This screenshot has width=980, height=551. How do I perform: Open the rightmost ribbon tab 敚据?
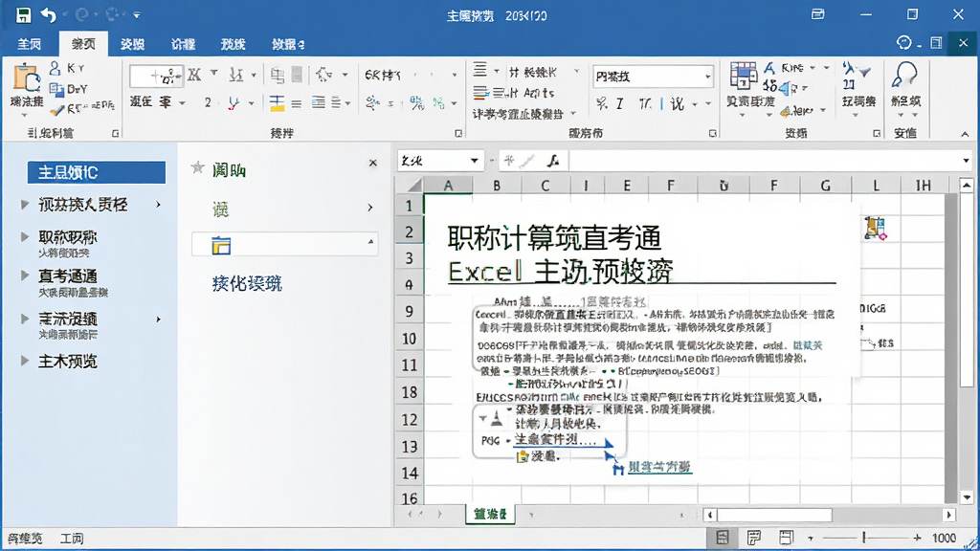coord(288,44)
